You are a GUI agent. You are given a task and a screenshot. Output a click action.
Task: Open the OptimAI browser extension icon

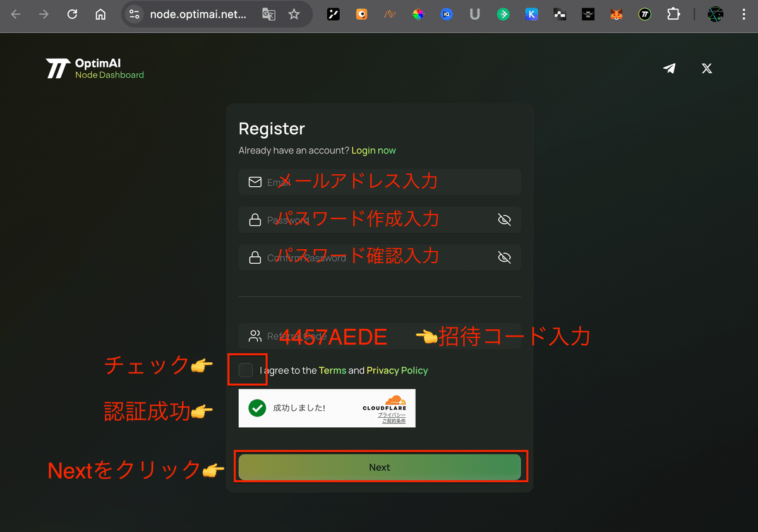[x=644, y=14]
